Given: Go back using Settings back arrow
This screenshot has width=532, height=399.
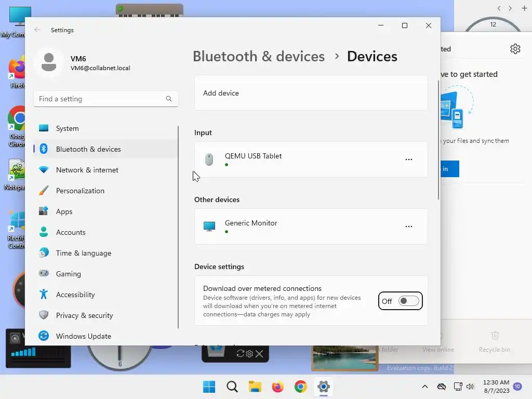Looking at the screenshot, I should [37, 30].
